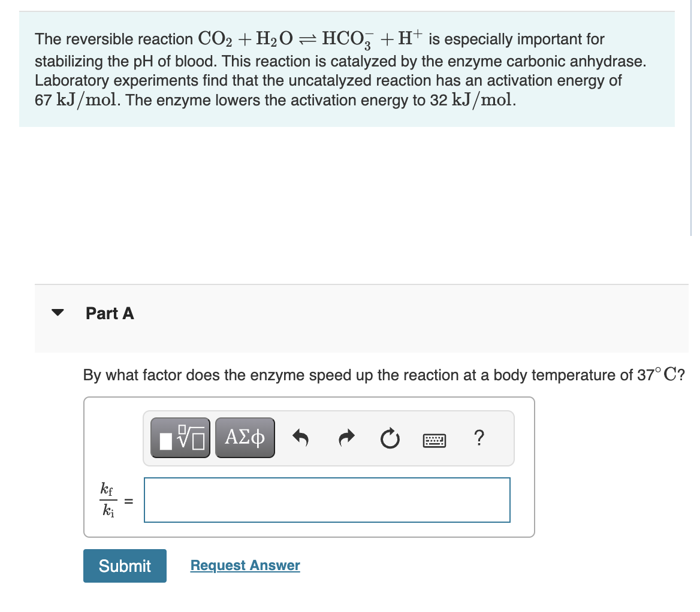Open Request Answer
The width and height of the screenshot is (700, 612).
[245, 565]
